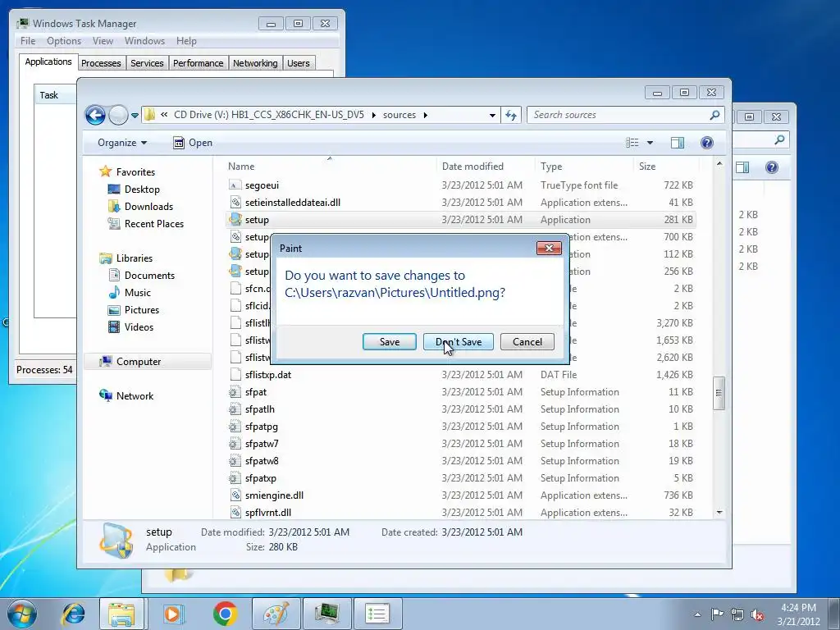Click the volume icon in system tray
The height and width of the screenshot is (630, 840).
tap(757, 614)
